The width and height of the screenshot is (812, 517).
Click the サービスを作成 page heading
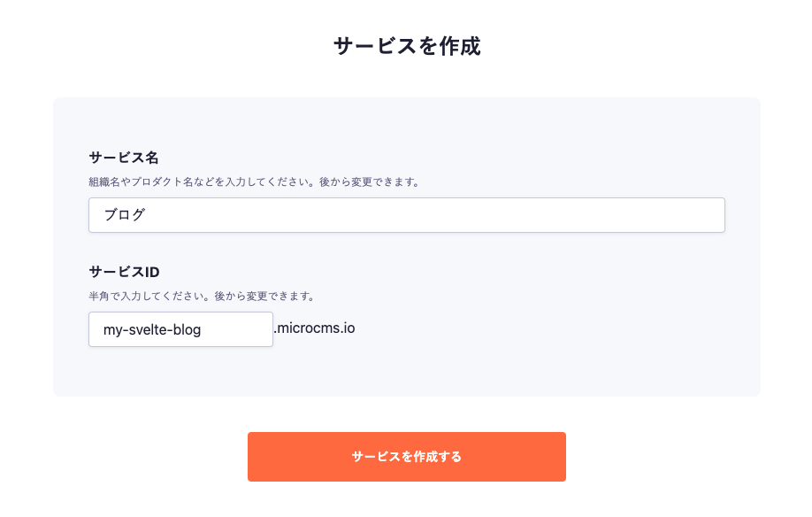(x=406, y=46)
